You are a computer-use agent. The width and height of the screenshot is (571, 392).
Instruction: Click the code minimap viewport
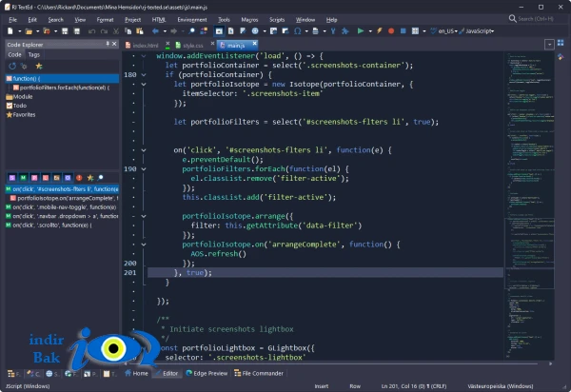click(529, 254)
